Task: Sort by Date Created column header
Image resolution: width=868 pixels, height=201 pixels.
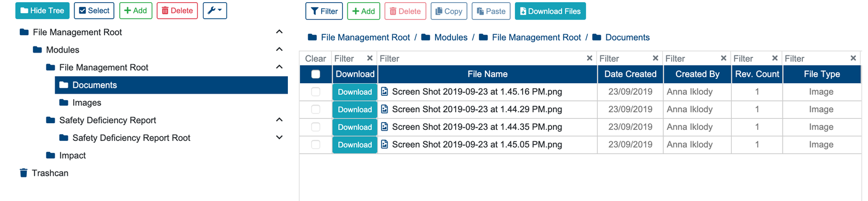Action: tap(630, 74)
